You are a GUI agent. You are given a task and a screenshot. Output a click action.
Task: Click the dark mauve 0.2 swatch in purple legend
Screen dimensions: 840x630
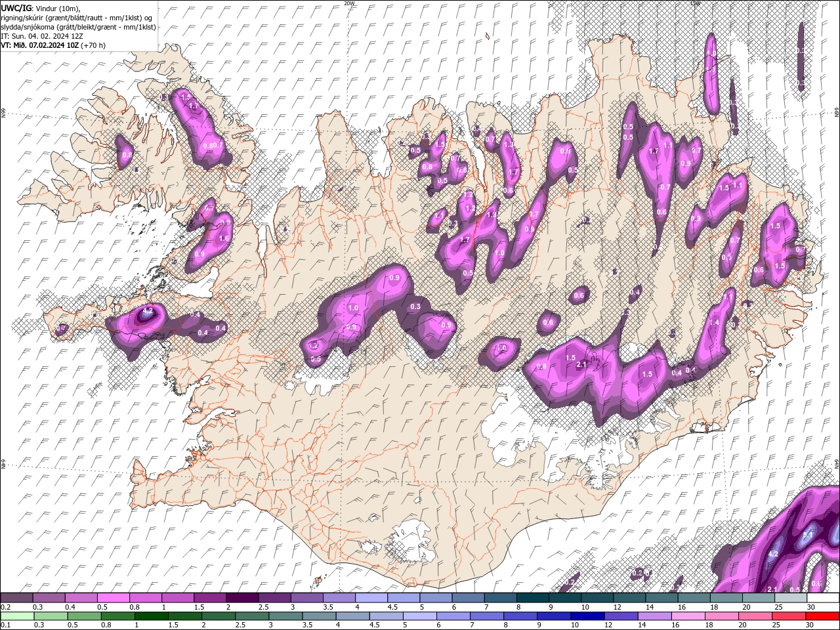(x=16, y=598)
